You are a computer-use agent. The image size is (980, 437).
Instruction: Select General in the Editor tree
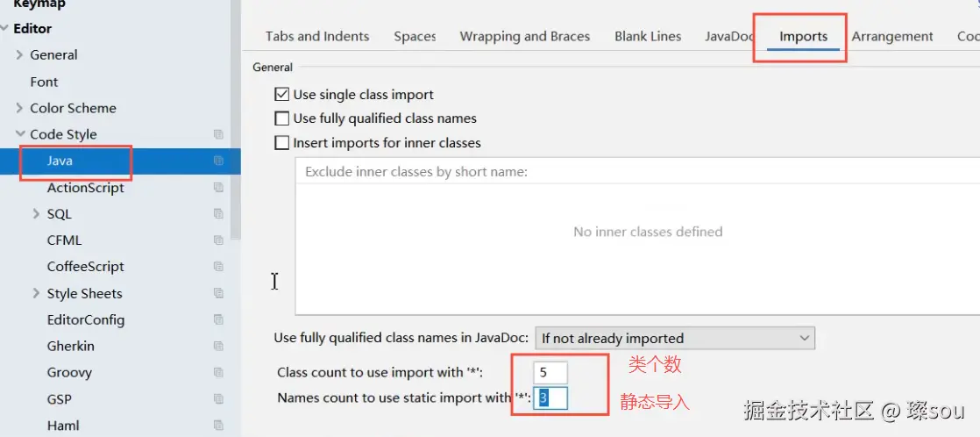coord(53,55)
